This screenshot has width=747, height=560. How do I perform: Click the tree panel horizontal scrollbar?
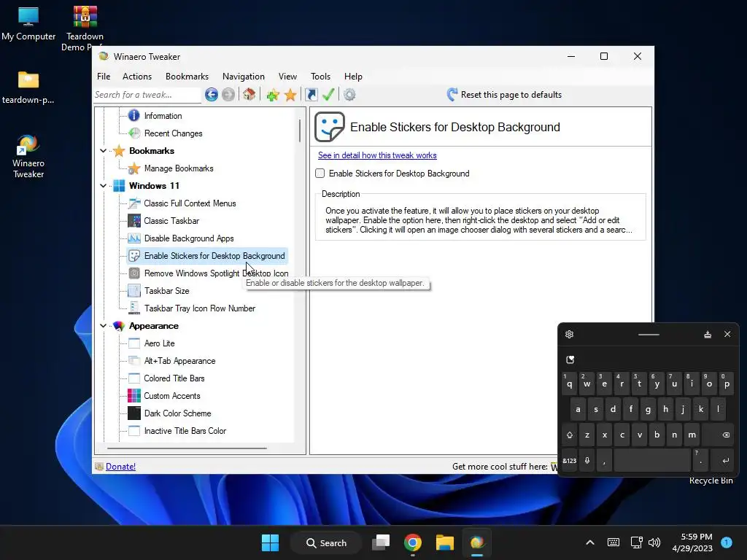coord(187,448)
